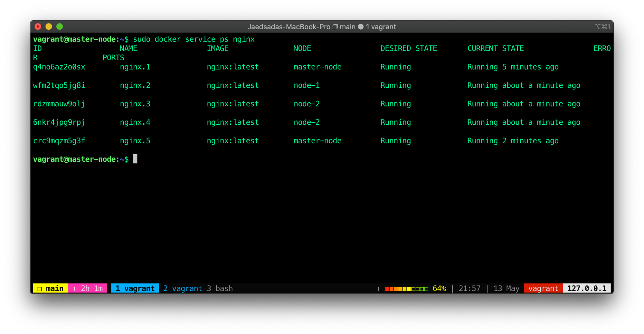Click the yellow minimize window button
Viewport: 644px width, 334px height.
click(x=49, y=27)
